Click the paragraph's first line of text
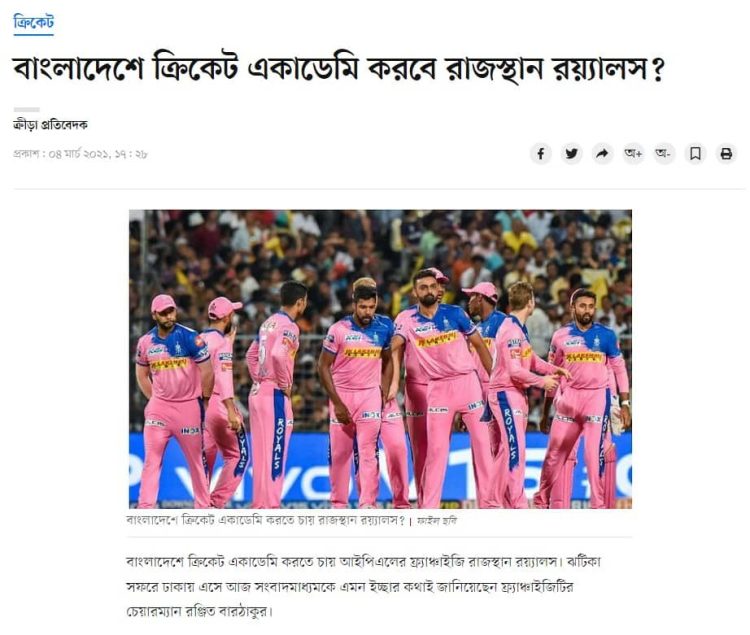Image resolution: width=750 pixels, height=635 pixels. coord(364,561)
